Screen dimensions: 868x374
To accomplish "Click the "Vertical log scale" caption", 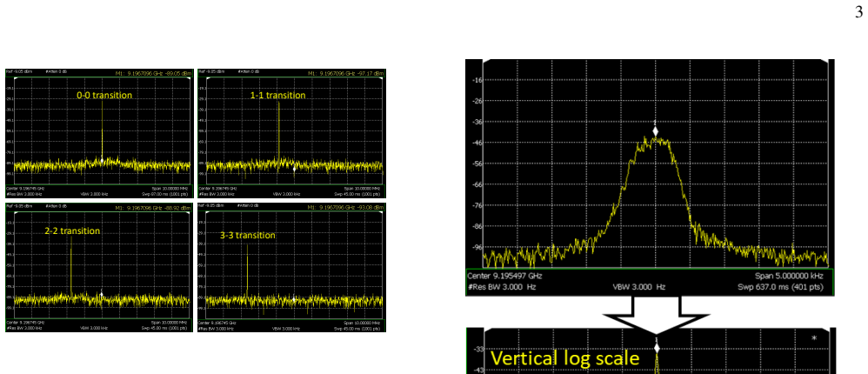I will pos(565,358).
